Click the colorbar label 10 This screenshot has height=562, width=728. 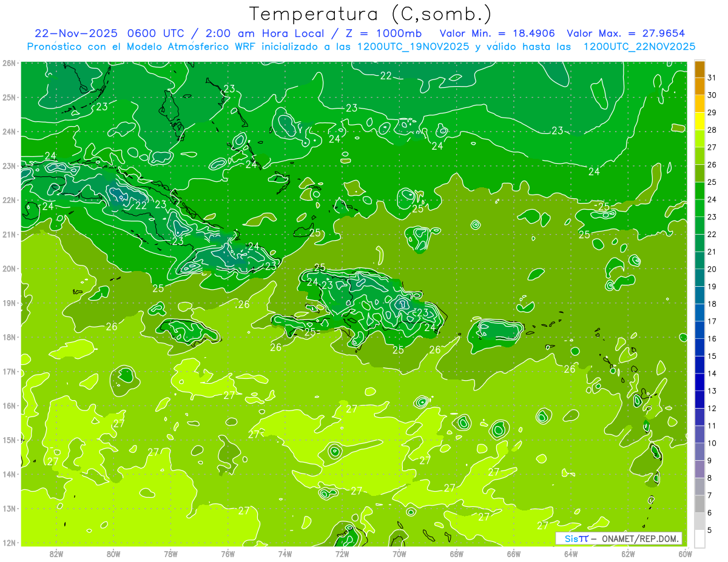click(x=712, y=443)
